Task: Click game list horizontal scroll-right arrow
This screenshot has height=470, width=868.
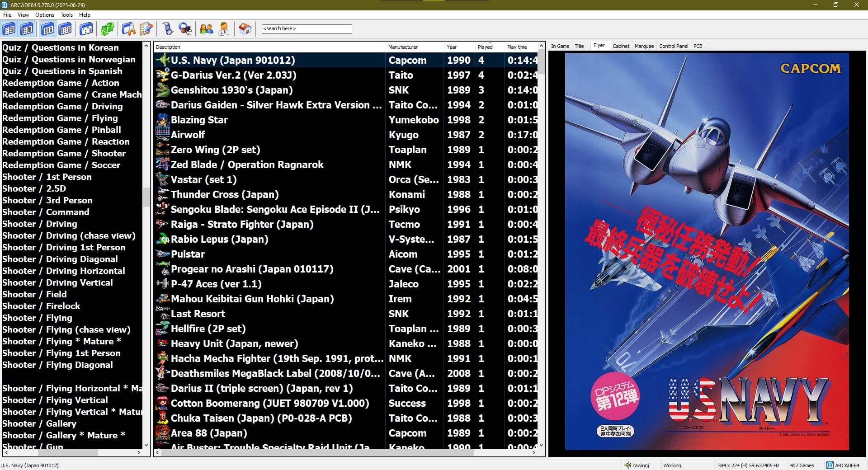Action: [534, 452]
